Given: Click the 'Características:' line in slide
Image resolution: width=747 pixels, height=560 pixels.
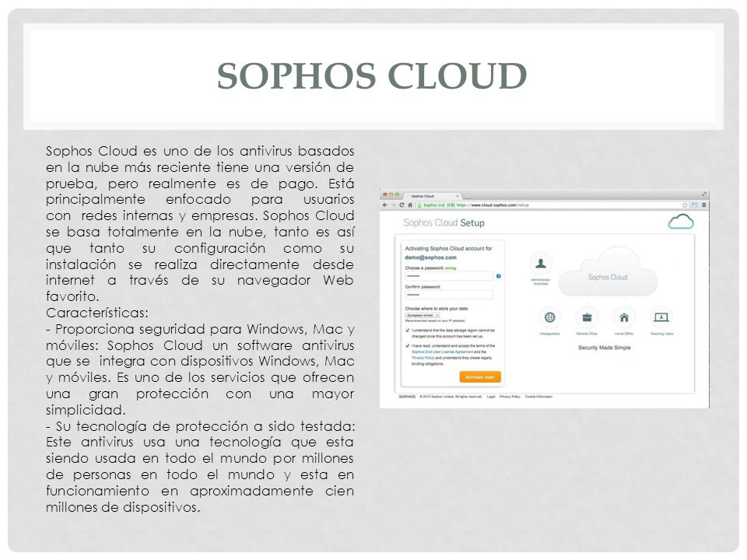Looking at the screenshot, I should pyautogui.click(x=97, y=313).
